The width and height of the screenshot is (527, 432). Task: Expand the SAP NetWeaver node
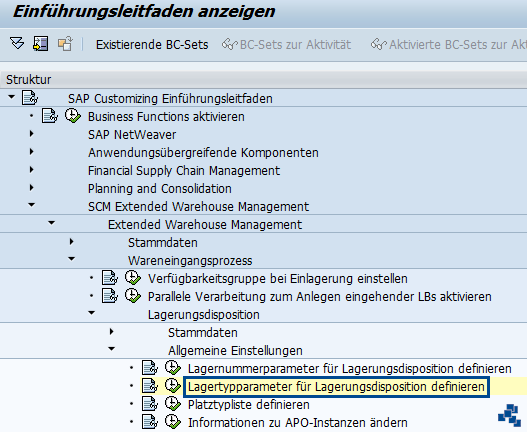tap(32, 134)
